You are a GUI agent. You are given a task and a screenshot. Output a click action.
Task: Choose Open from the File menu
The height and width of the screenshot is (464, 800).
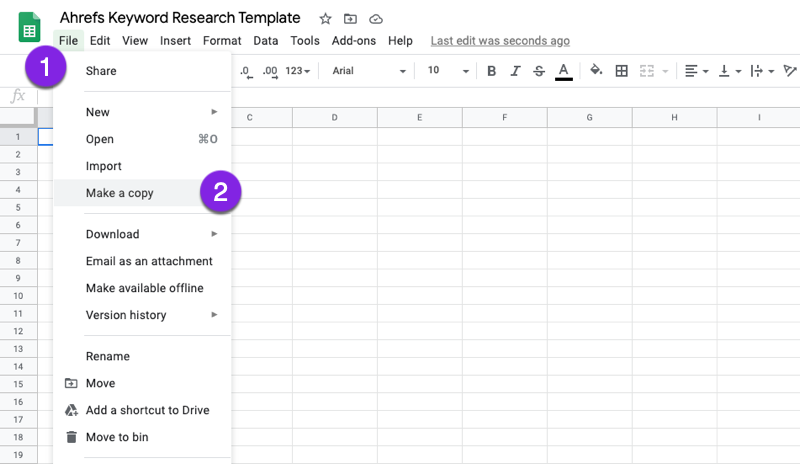(x=142, y=139)
